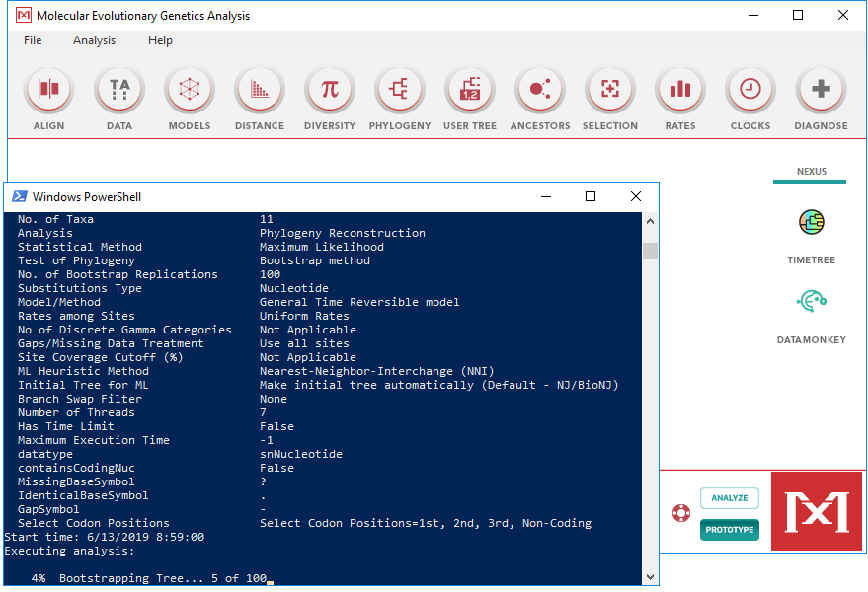The height and width of the screenshot is (592, 868).
Task: Open the File menu
Action: click(x=33, y=40)
